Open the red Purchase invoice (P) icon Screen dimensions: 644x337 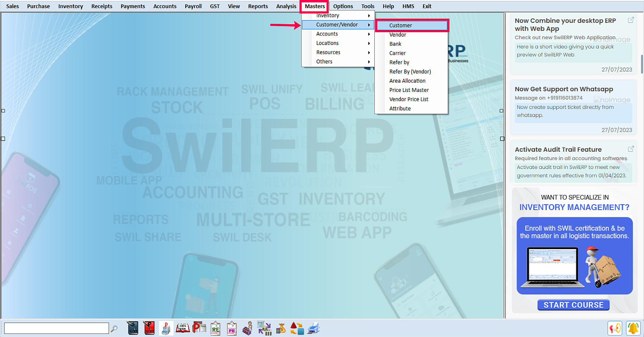pyautogui.click(x=149, y=328)
